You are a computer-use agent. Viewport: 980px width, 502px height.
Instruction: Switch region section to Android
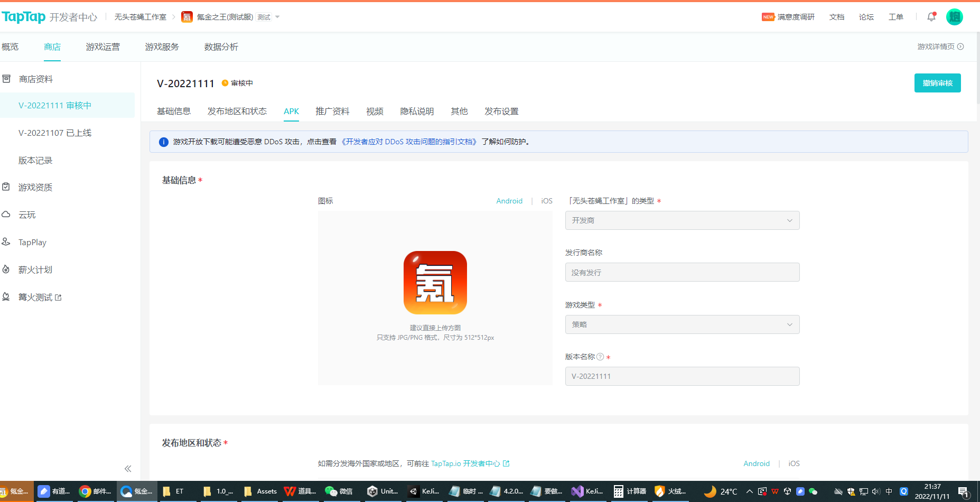coord(757,463)
